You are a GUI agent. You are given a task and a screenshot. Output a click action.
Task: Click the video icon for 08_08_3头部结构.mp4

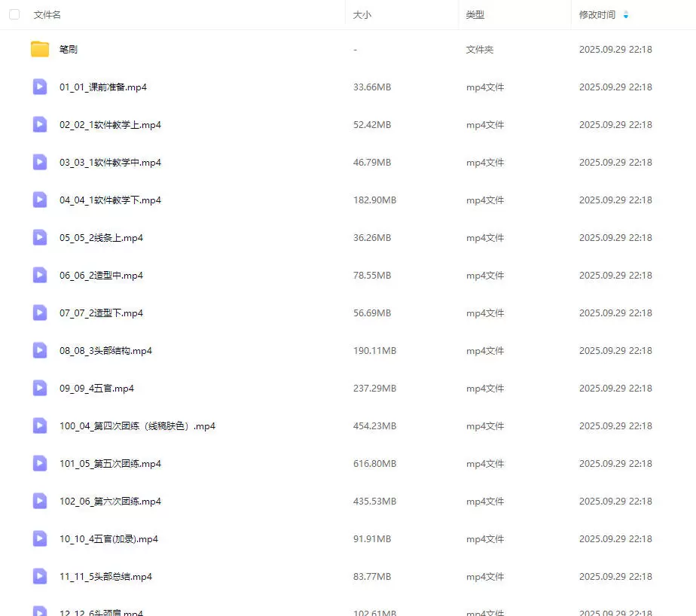[40, 351]
